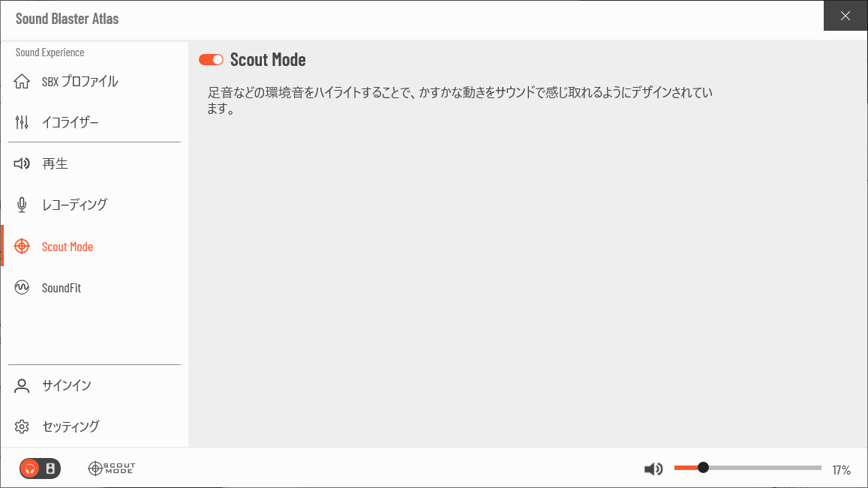
Task: Switch output with headphone/speaker toggle
Action: click(40, 469)
